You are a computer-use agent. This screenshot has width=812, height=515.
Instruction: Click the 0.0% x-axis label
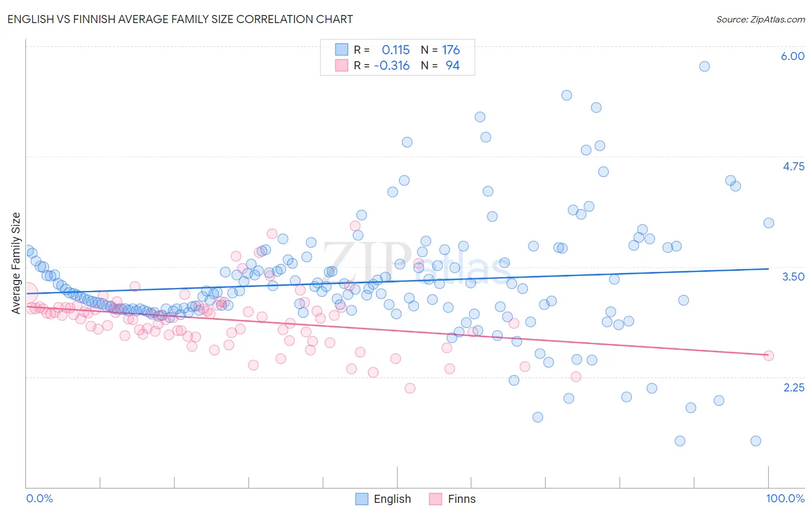(x=39, y=498)
